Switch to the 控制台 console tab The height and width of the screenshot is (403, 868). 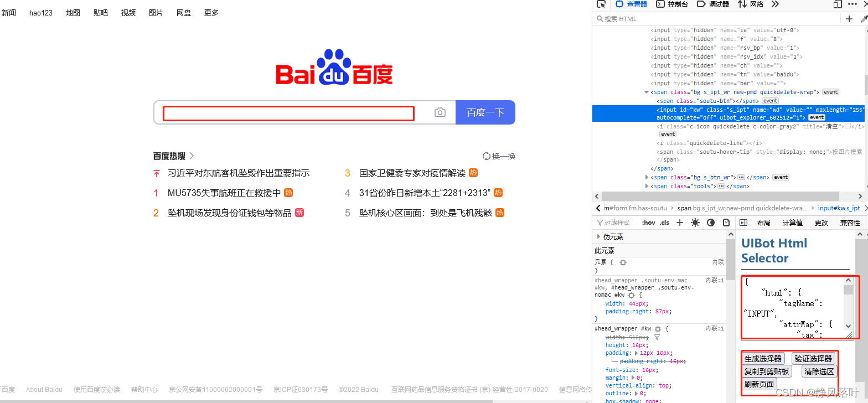point(672,4)
